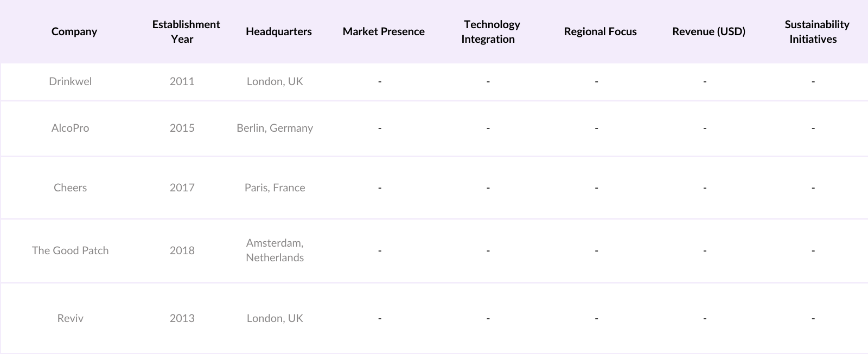Select Drinkwel's London, UK headquarters cell
The image size is (868, 354).
pyautogui.click(x=275, y=81)
